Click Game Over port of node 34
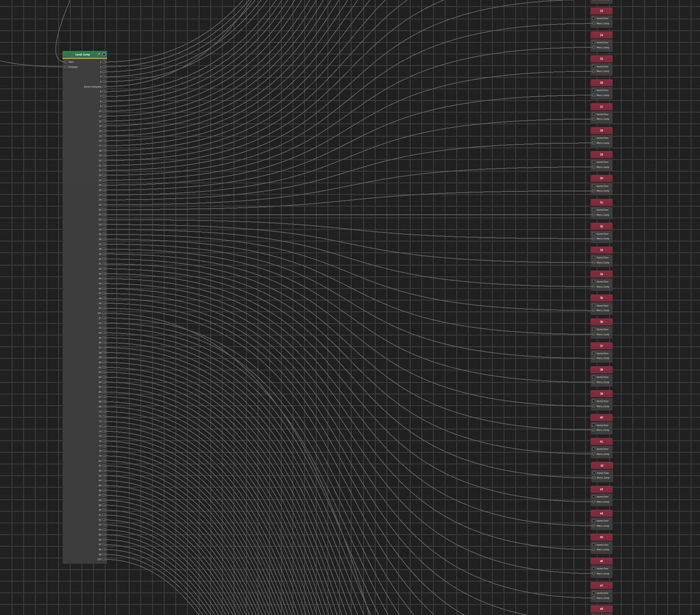 click(x=594, y=282)
